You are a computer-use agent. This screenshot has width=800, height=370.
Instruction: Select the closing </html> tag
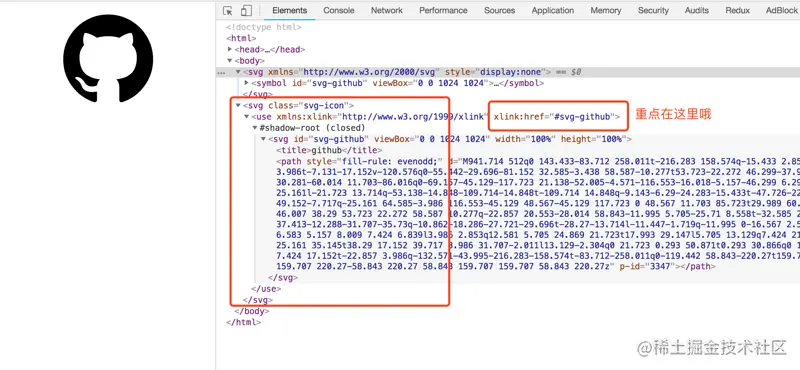pyautogui.click(x=243, y=323)
